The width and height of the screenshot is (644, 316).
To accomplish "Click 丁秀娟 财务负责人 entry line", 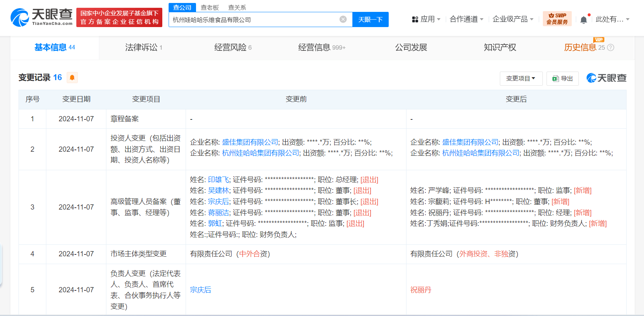I will click(x=508, y=223).
